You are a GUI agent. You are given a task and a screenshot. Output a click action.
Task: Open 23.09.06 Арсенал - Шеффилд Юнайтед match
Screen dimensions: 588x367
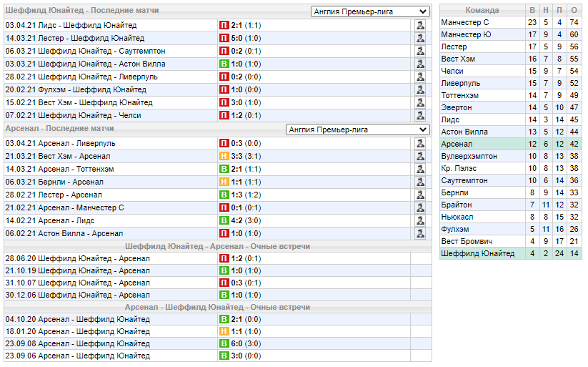[x=78, y=356]
